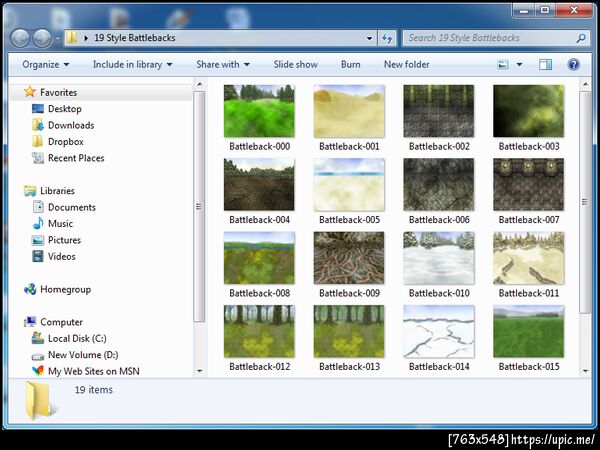Select the Battleback-002 thumbnail

coord(439,111)
